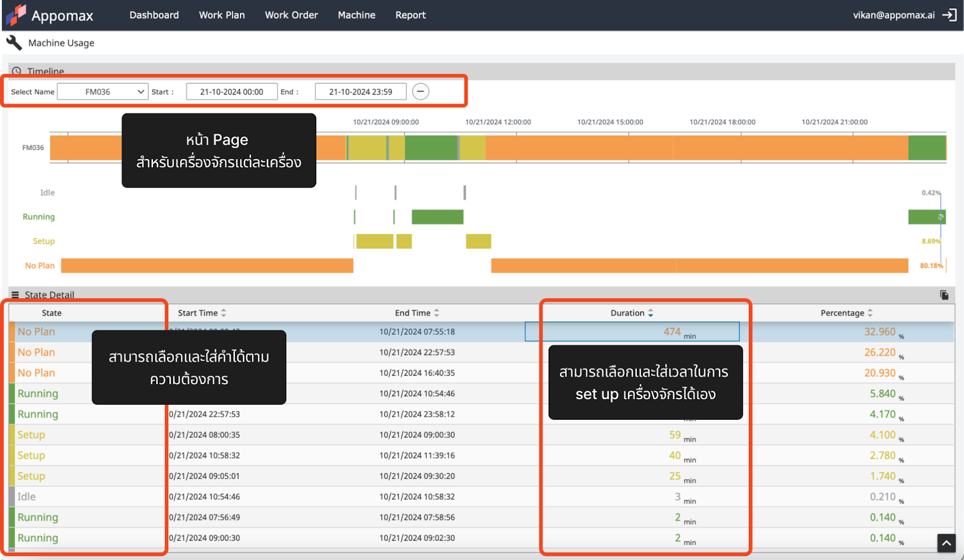
Task: Click start time 0/21/2024 07:56:49
Action: [x=204, y=517]
